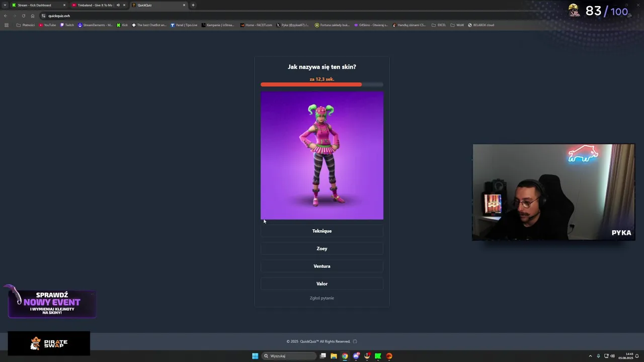
Task: Open the taskbar clock showing 14:43
Action: 626,356
